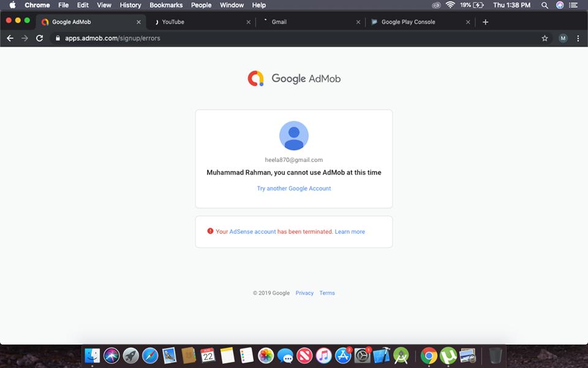The height and width of the screenshot is (368, 588).
Task: Open the Window menu
Action: click(x=232, y=6)
